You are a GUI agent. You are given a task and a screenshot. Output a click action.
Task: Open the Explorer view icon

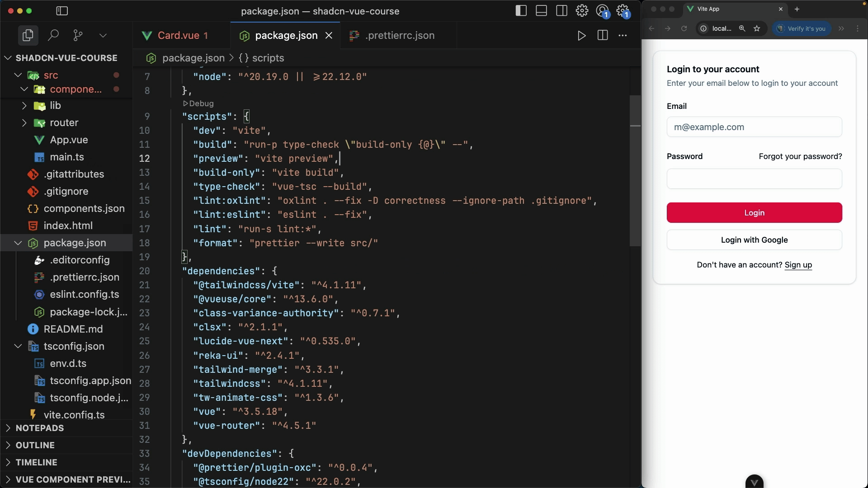point(28,35)
